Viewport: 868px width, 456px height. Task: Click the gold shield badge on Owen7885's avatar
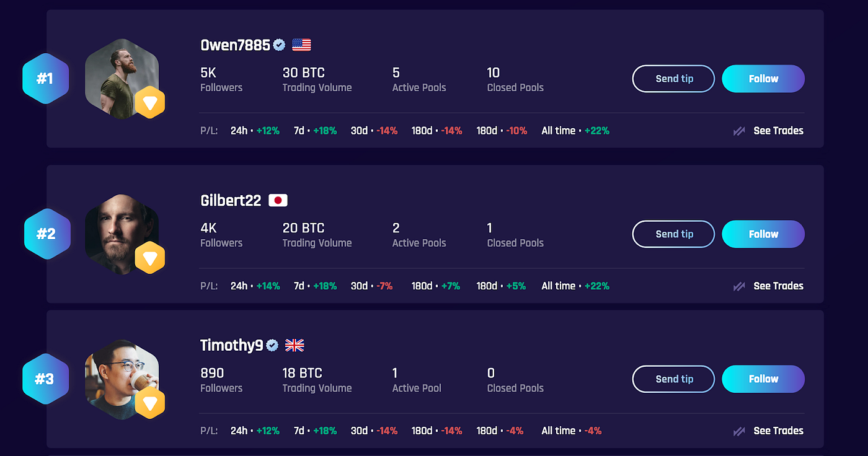pos(150,102)
